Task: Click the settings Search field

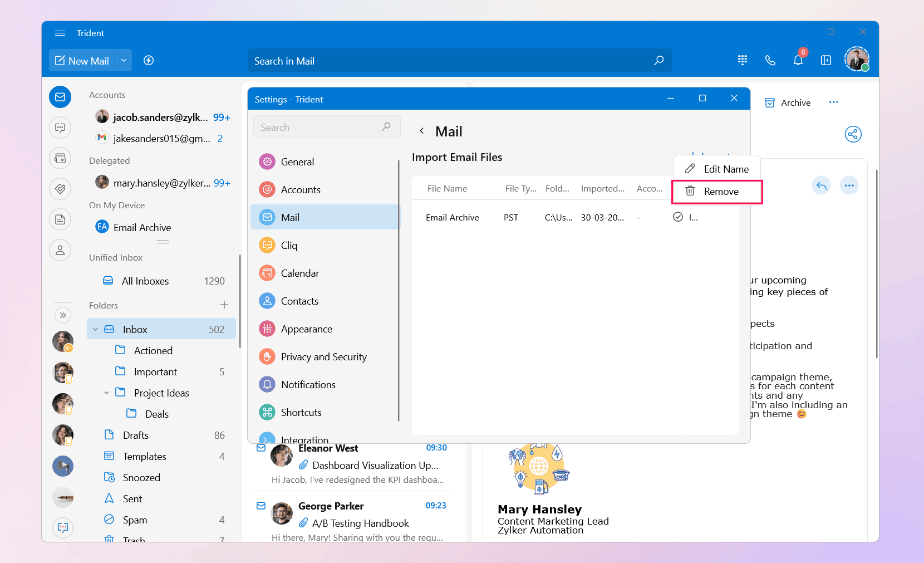Action: [320, 128]
